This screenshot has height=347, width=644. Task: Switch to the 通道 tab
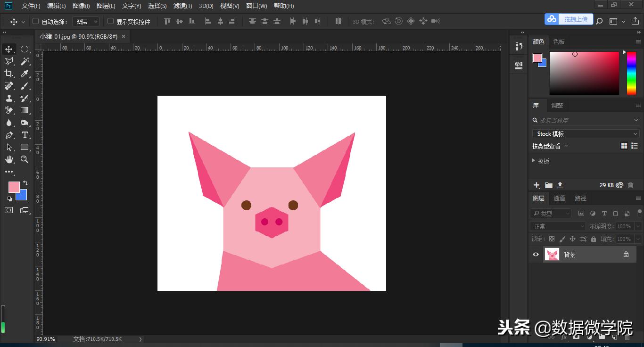click(x=559, y=198)
